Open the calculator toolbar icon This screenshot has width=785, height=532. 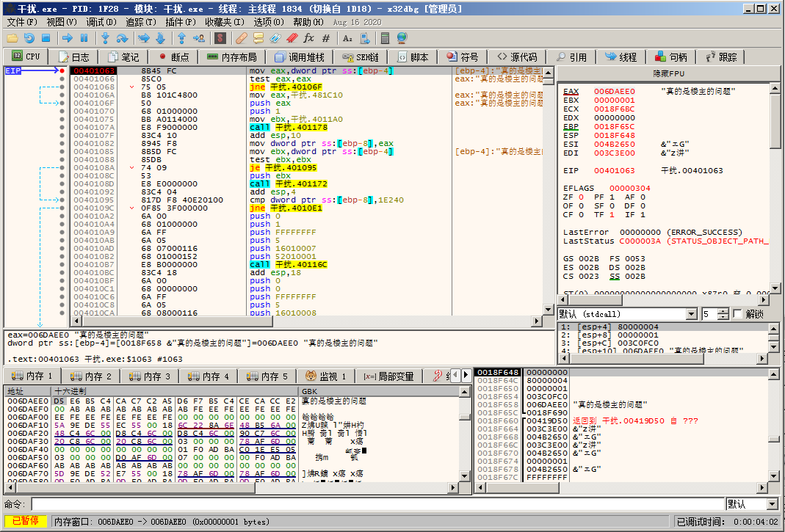(x=383, y=38)
